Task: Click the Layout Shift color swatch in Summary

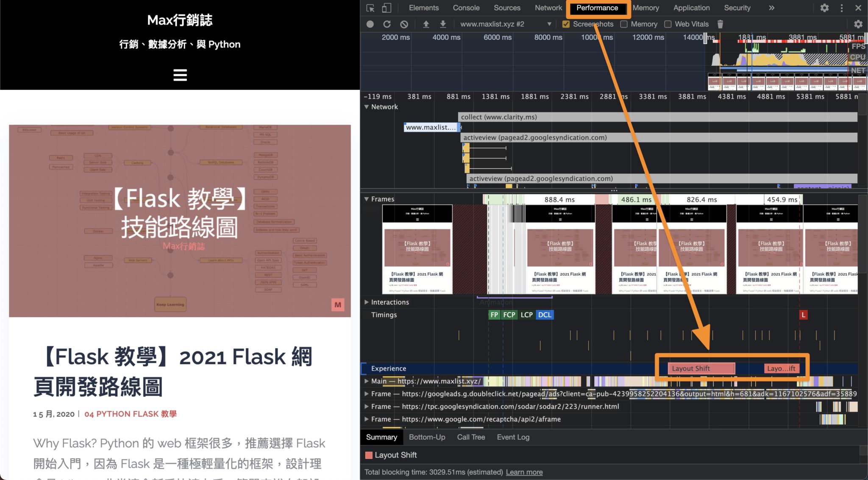Action: coord(369,455)
